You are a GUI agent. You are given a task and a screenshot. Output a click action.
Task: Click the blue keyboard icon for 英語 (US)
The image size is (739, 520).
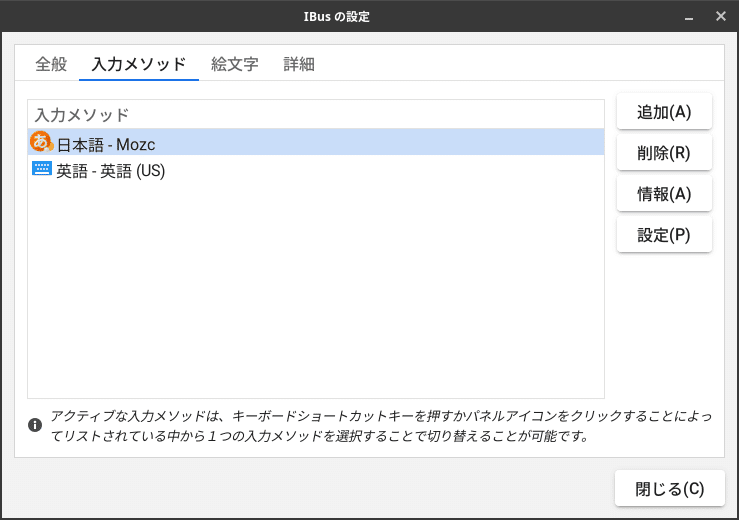click(41, 168)
